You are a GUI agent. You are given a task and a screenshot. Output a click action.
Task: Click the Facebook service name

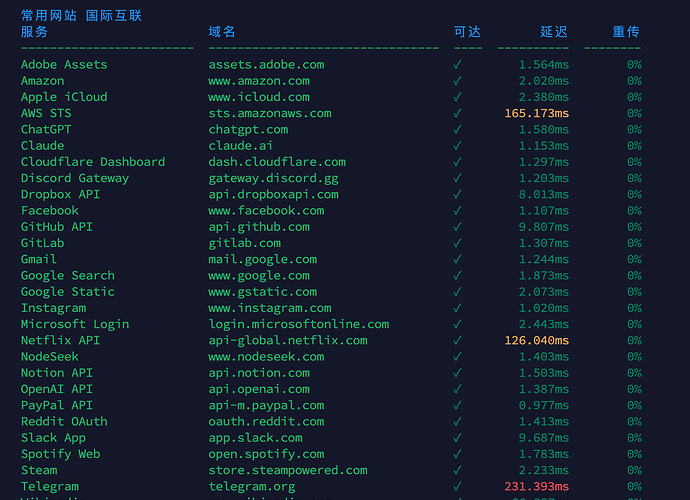50,211
